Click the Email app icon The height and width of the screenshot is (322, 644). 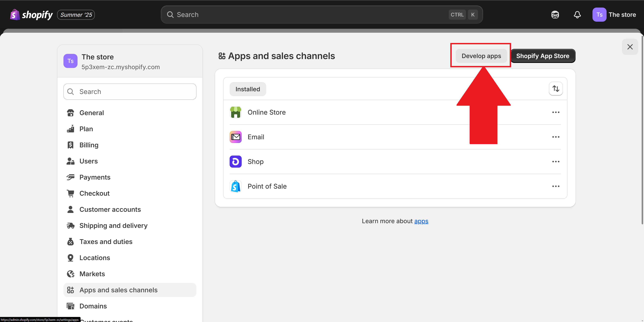coord(235,137)
